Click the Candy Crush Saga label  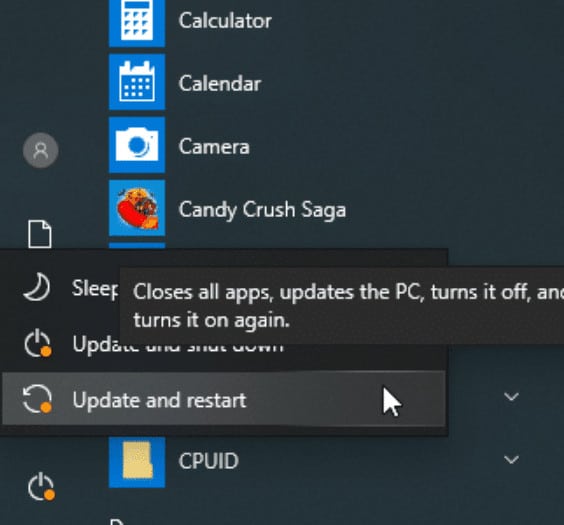coord(262,210)
